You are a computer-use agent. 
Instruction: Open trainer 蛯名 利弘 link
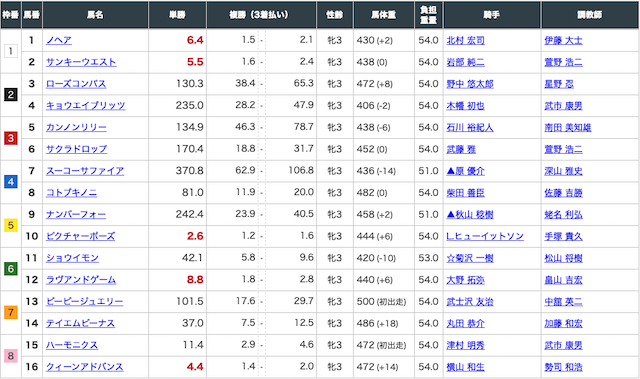563,215
